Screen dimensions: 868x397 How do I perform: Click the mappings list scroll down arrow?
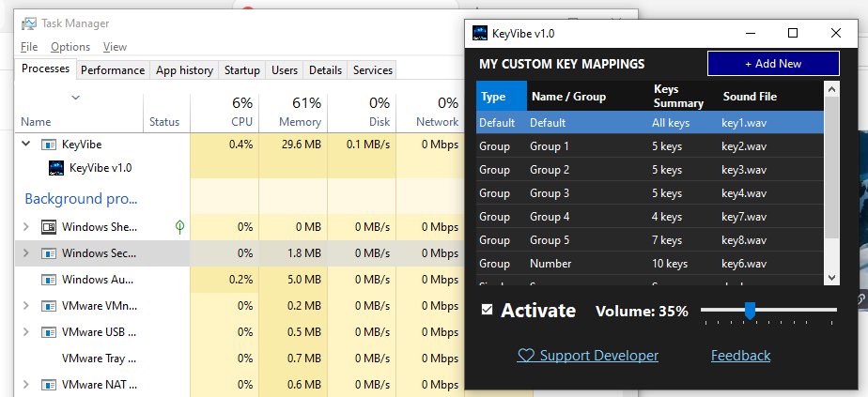831,277
